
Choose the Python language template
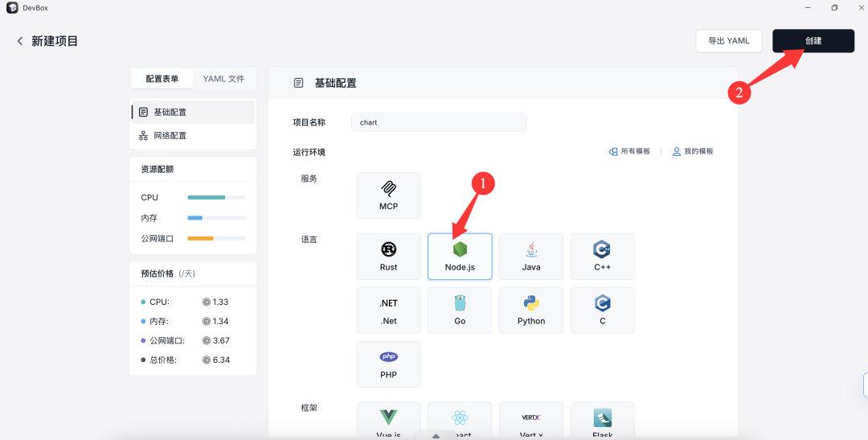coord(531,310)
